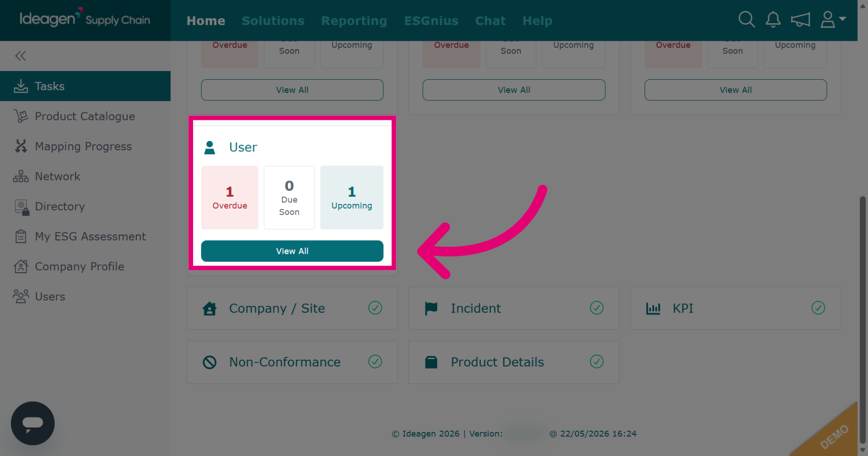Image resolution: width=868 pixels, height=456 pixels.
Task: Open the chat widget bubble
Action: pyautogui.click(x=33, y=423)
